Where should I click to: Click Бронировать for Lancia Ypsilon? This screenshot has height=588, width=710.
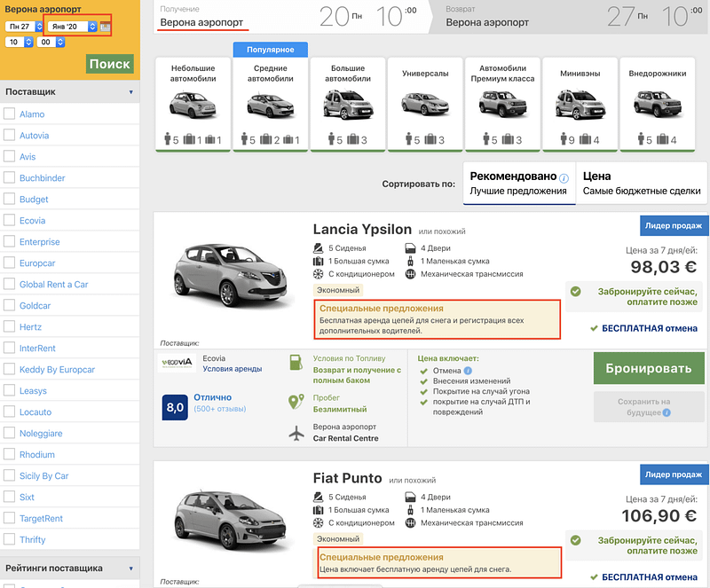click(648, 369)
